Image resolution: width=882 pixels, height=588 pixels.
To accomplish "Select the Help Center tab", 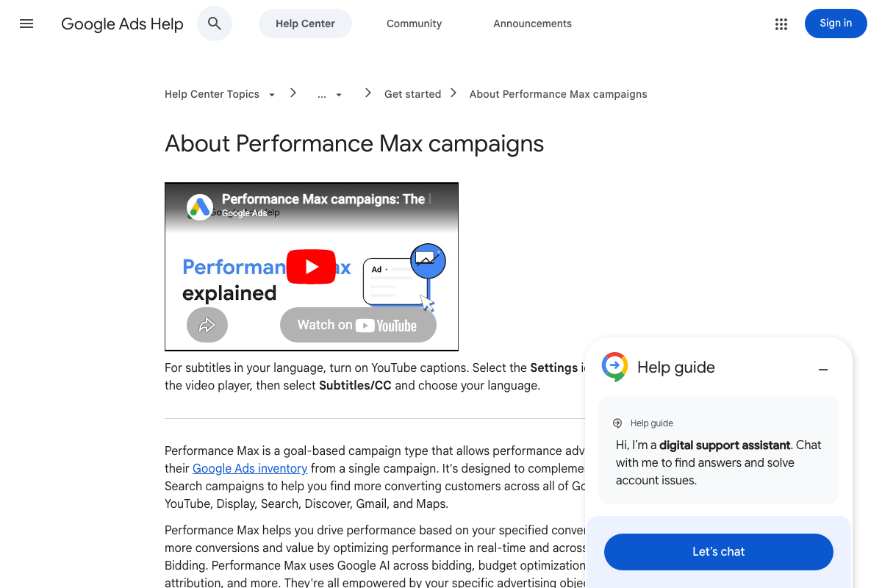I will point(305,24).
